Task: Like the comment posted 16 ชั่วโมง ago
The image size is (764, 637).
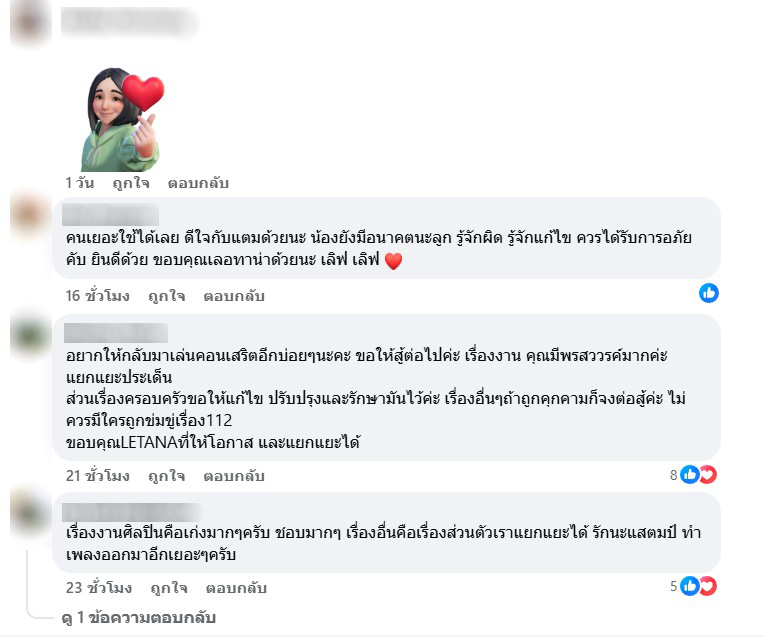Action: point(167,296)
